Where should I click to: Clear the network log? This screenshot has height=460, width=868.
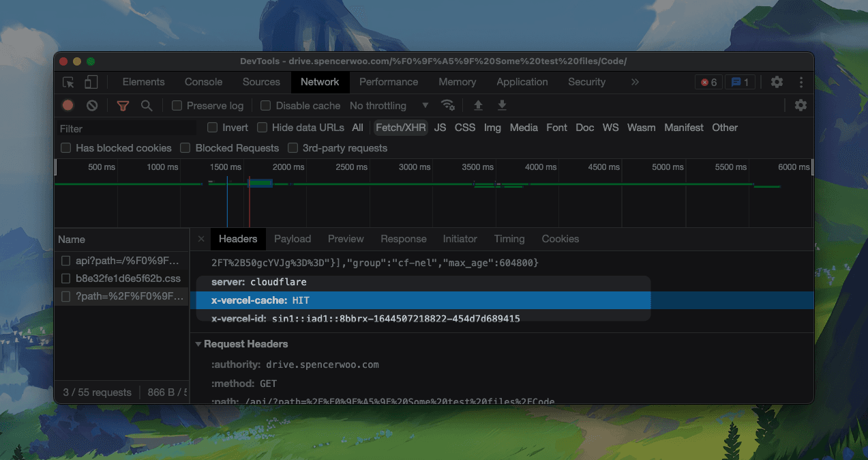point(92,106)
